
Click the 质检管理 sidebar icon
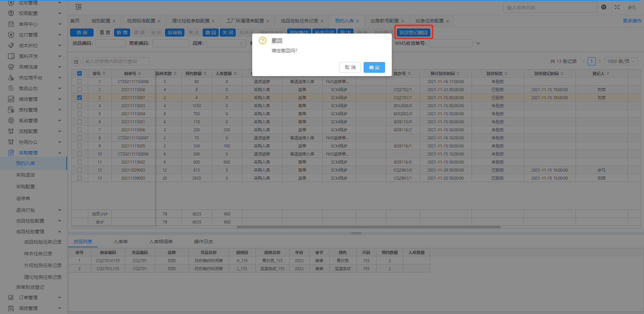(11, 110)
